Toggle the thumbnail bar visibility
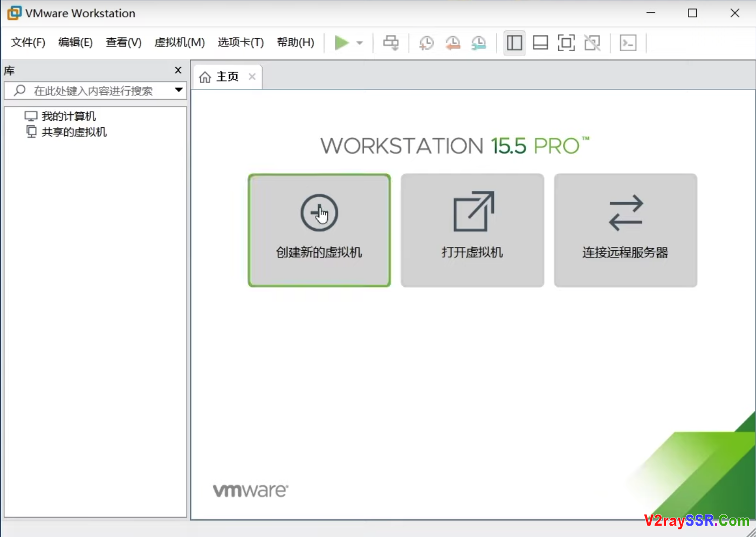Image resolution: width=756 pixels, height=537 pixels. coord(540,43)
